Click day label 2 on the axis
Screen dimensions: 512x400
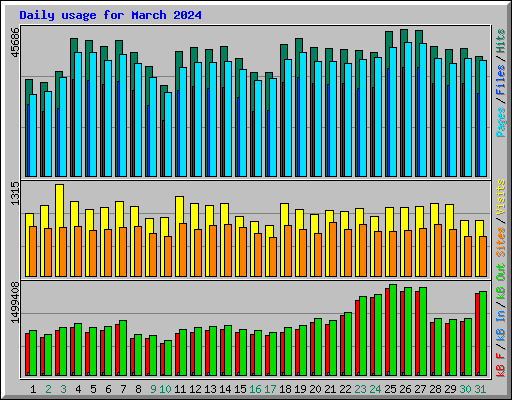[x=48, y=389]
